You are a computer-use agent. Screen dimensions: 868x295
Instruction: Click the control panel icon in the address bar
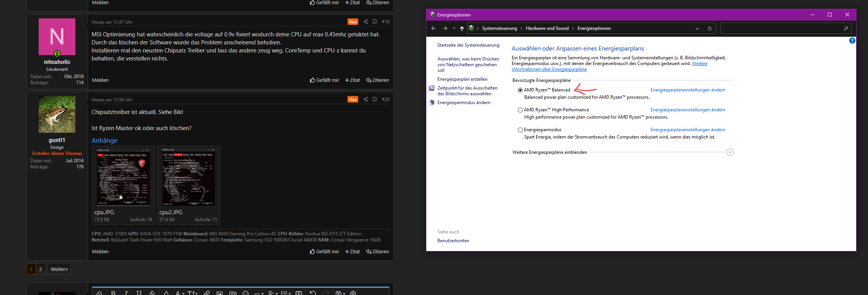point(471,28)
